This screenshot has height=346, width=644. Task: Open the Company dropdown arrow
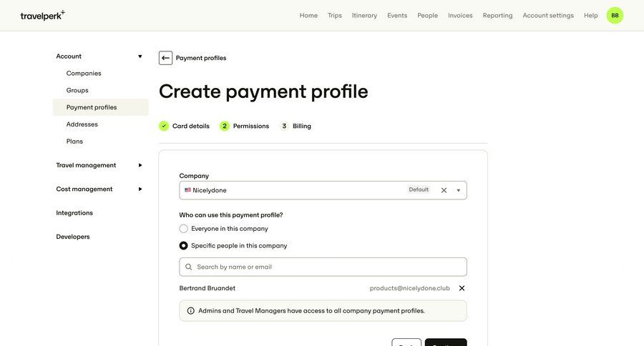458,190
